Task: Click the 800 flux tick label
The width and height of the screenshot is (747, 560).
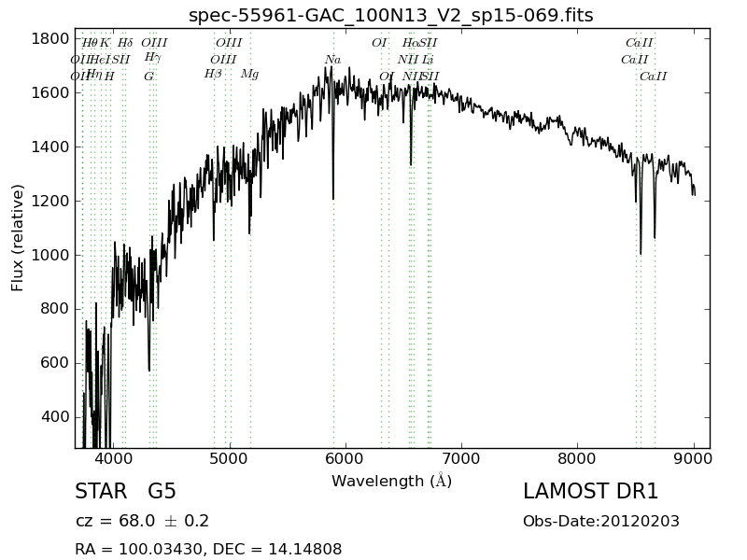Action: 55,309
